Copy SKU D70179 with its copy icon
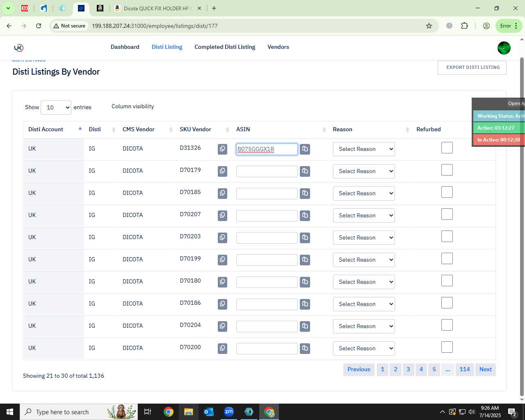 pos(222,171)
